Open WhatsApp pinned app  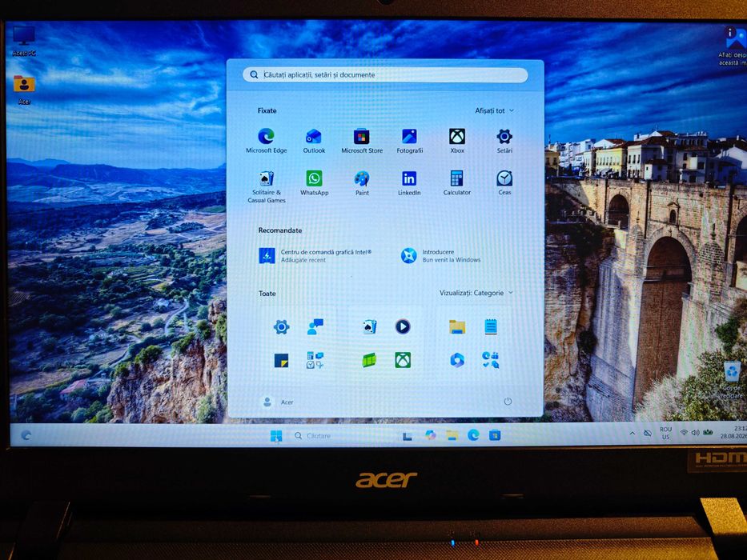pos(314,183)
